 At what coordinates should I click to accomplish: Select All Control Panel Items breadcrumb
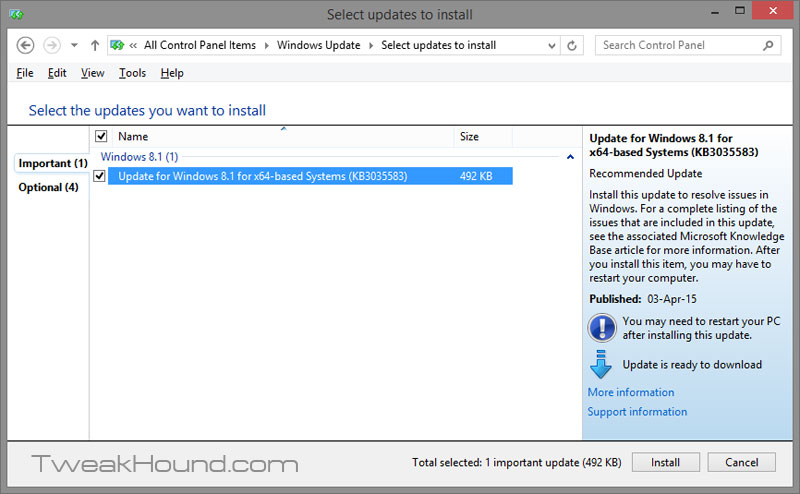(200, 45)
